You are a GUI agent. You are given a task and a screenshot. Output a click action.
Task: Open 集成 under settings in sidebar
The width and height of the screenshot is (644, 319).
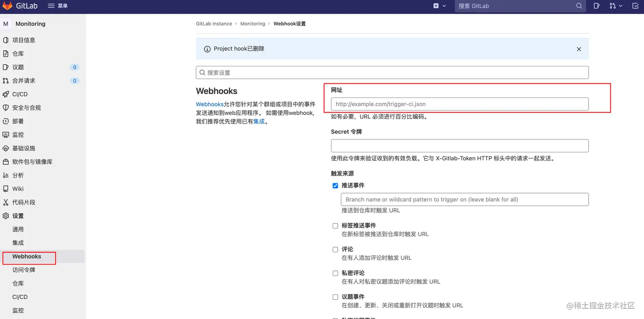[18, 243]
